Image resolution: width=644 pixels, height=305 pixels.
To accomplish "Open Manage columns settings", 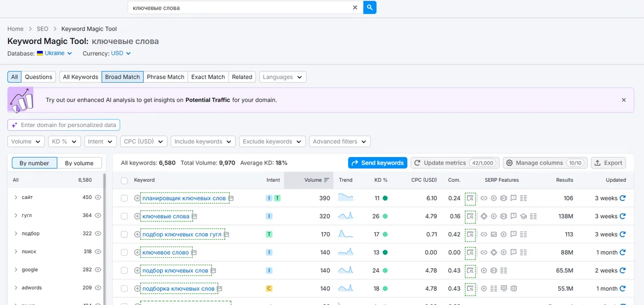I will [x=545, y=163].
